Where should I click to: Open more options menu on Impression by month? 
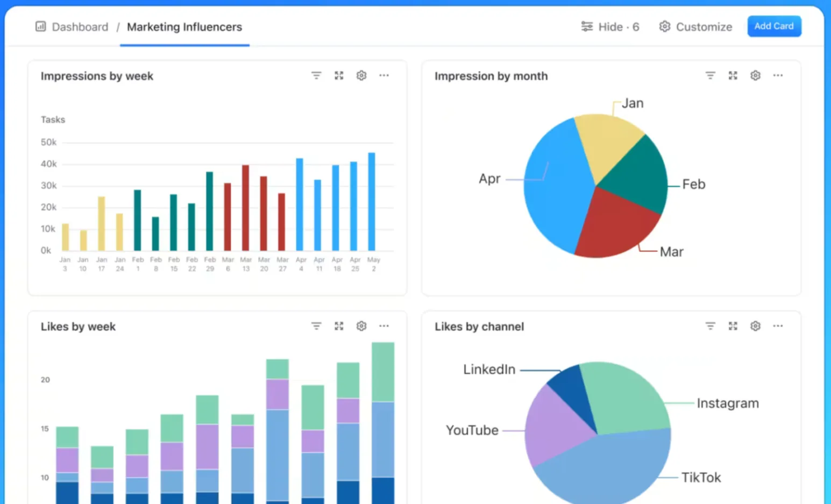click(x=778, y=75)
